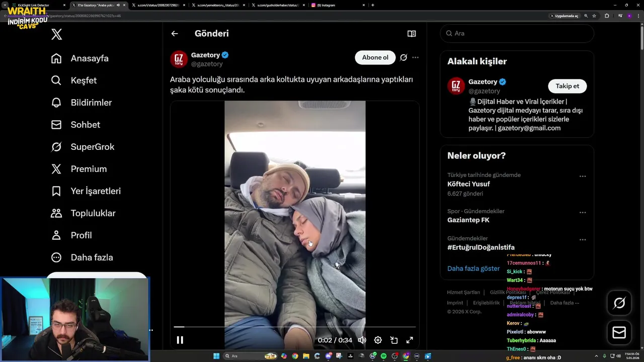Open the Windows Start menu
Screen dimensions: 644x362
(216, 356)
